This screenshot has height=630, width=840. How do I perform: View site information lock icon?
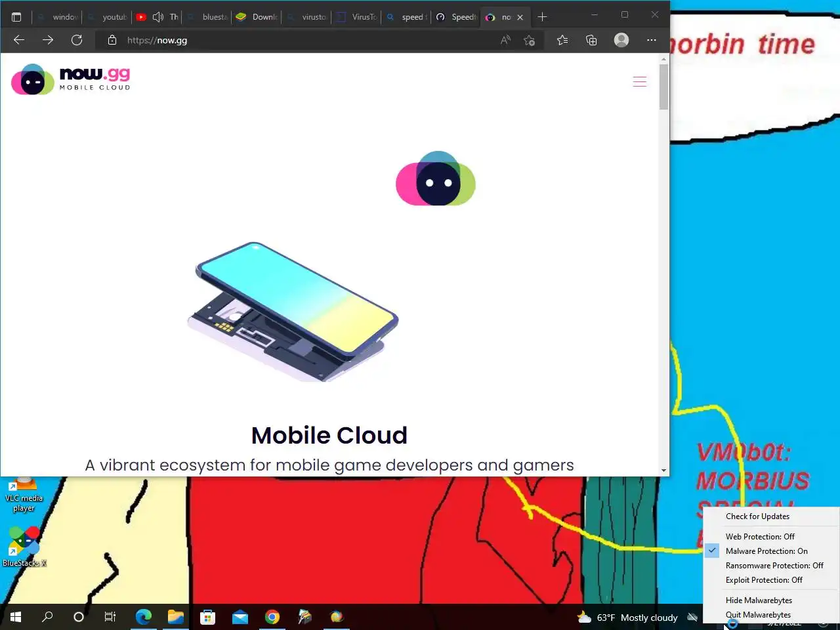(x=112, y=40)
